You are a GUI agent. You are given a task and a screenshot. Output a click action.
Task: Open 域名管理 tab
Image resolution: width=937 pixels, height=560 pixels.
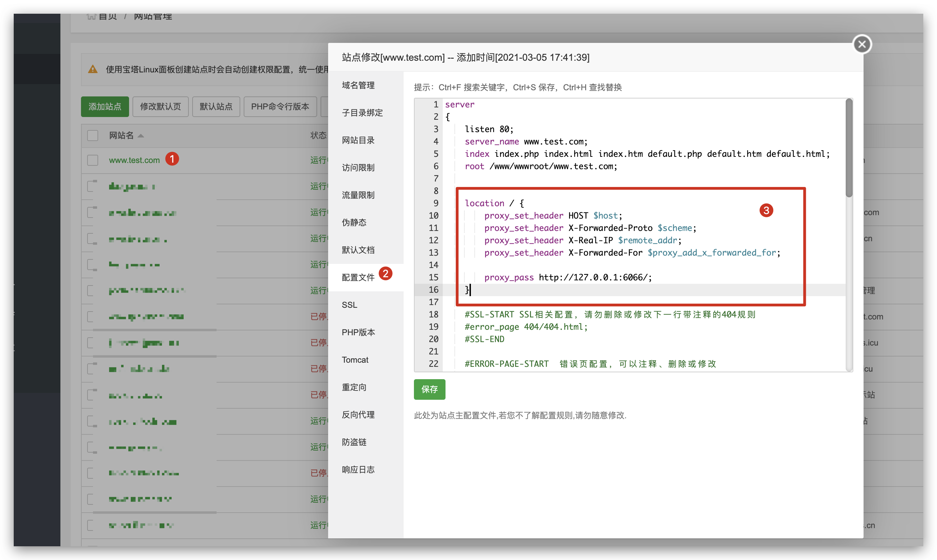(365, 85)
